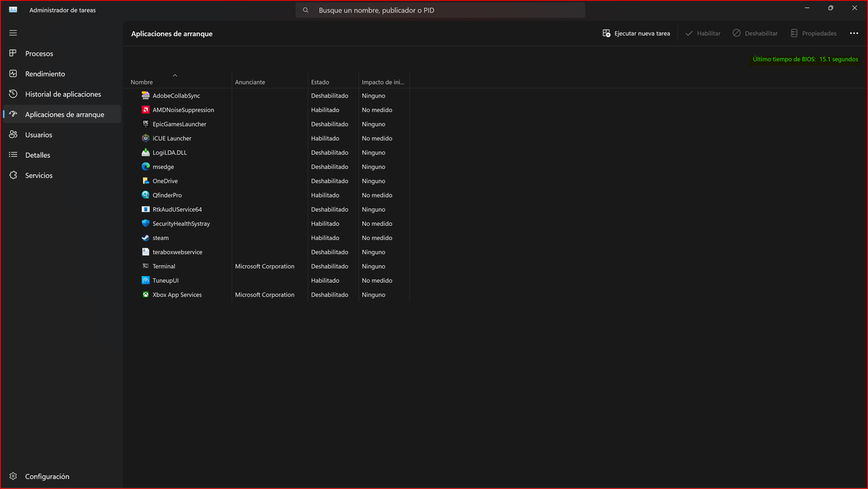Click the Deshabilitar button
Viewport: 868px width, 489px height.
[755, 33]
